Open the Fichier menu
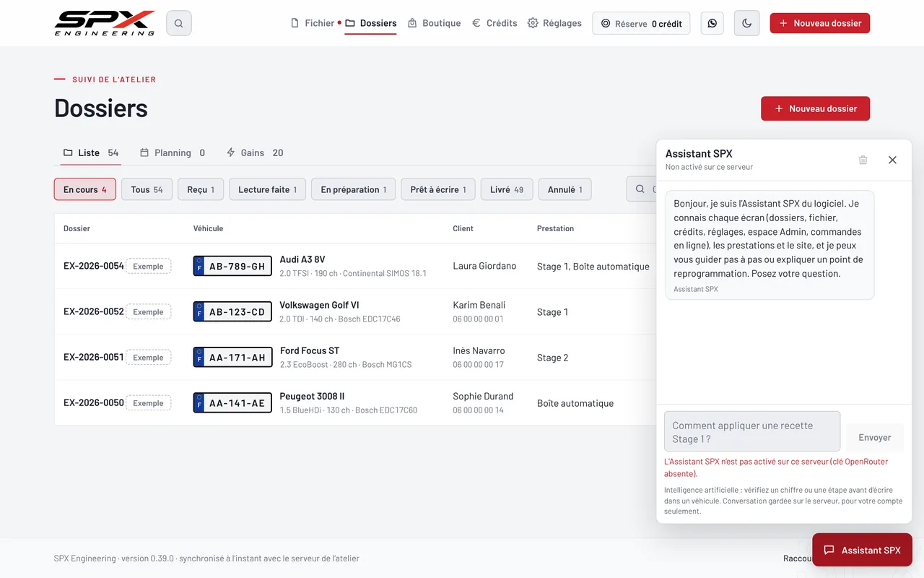 [312, 23]
